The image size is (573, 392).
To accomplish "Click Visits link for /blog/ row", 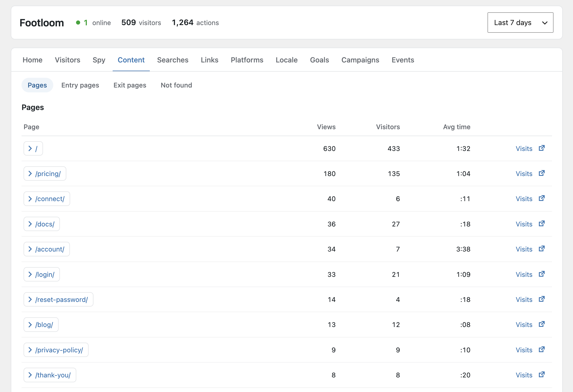I will click(524, 325).
